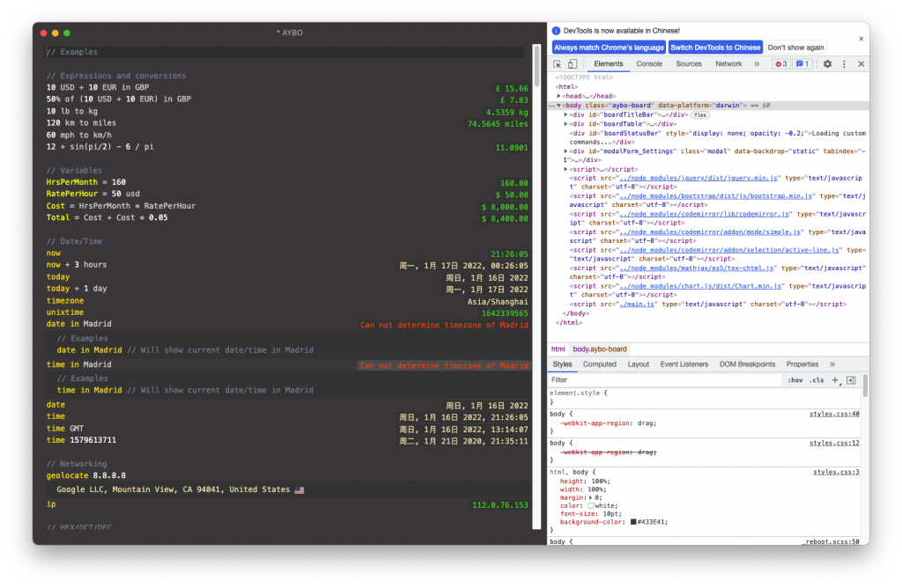The height and width of the screenshot is (588, 902).
Task: Open the #433E41 background color swatch
Action: [633, 522]
